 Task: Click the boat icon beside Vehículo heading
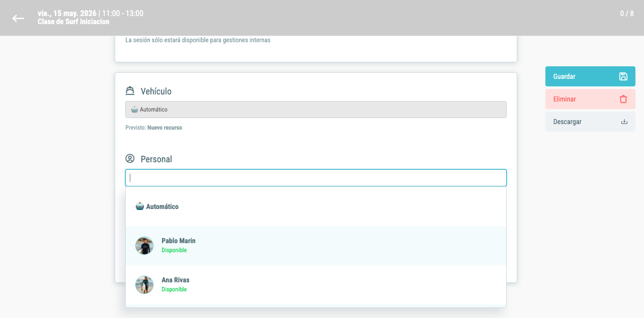(130, 91)
